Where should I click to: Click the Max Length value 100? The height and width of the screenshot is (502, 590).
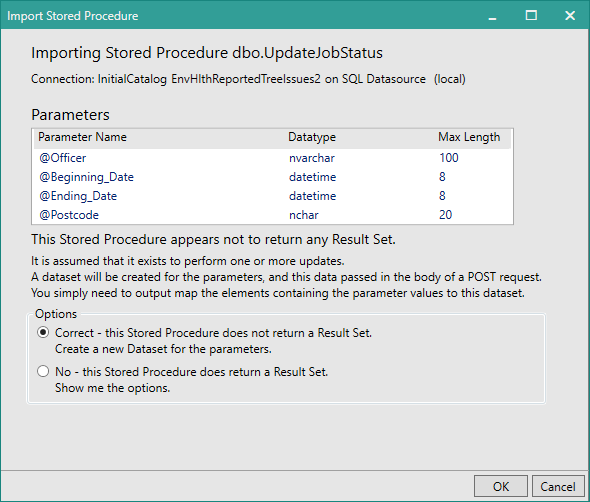(449, 158)
